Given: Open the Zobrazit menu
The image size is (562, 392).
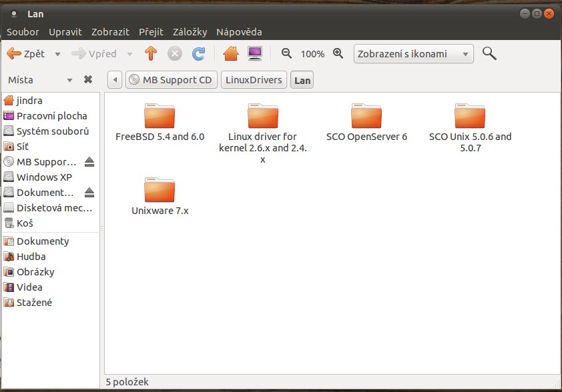Looking at the screenshot, I should tap(110, 32).
